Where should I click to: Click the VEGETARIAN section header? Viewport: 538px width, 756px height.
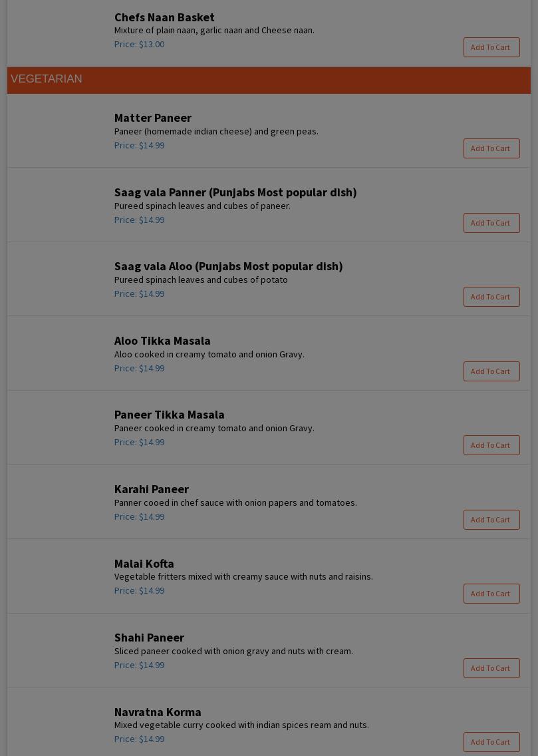tap(47, 79)
